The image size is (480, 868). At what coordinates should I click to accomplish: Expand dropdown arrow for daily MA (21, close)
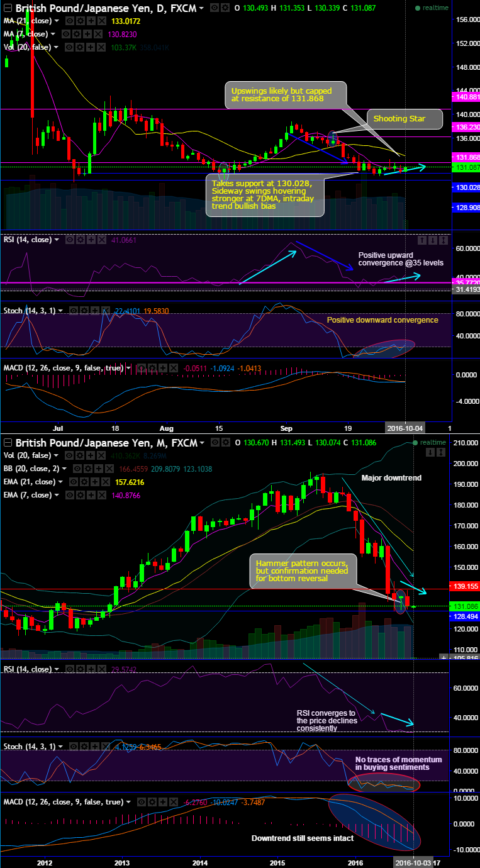point(57,21)
